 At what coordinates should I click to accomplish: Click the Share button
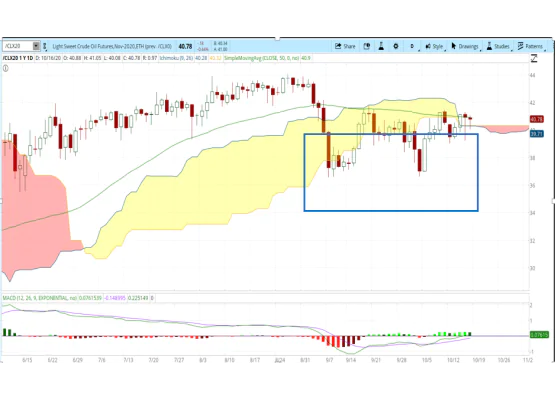[x=345, y=46]
